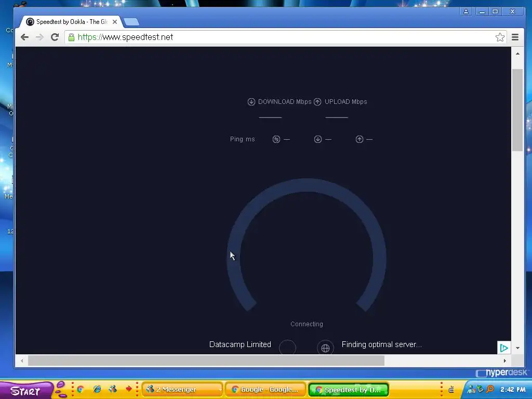The image size is (532, 399).
Task: Open a new tab
Action: pyautogui.click(x=131, y=22)
